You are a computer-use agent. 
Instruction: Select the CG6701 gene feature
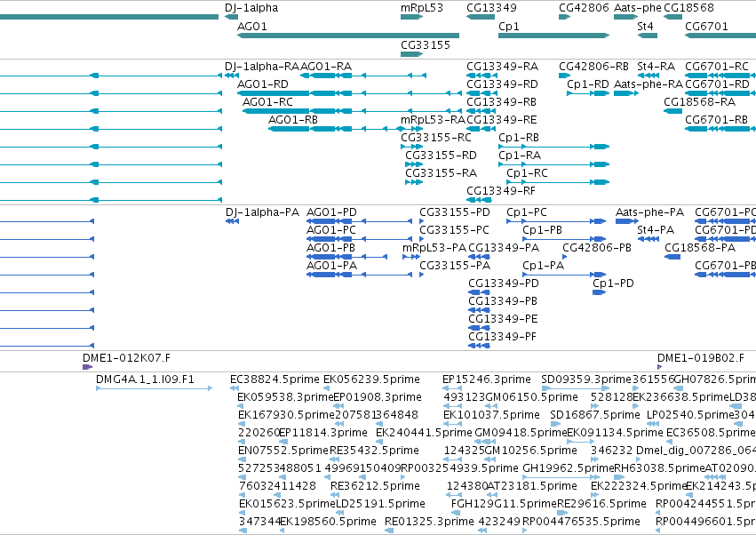(x=720, y=36)
